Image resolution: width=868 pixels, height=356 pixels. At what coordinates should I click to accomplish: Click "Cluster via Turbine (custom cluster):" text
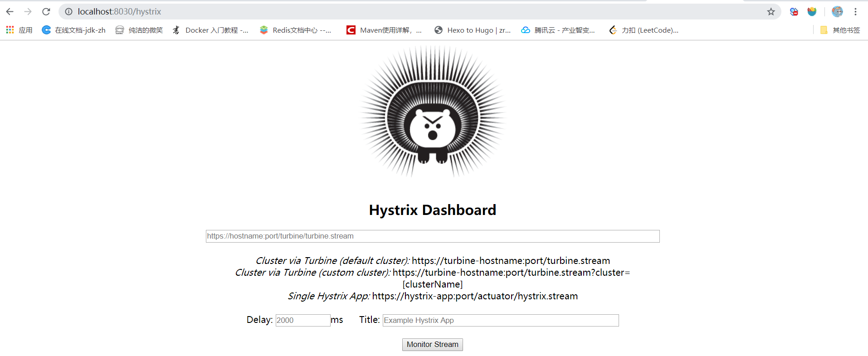(312, 273)
